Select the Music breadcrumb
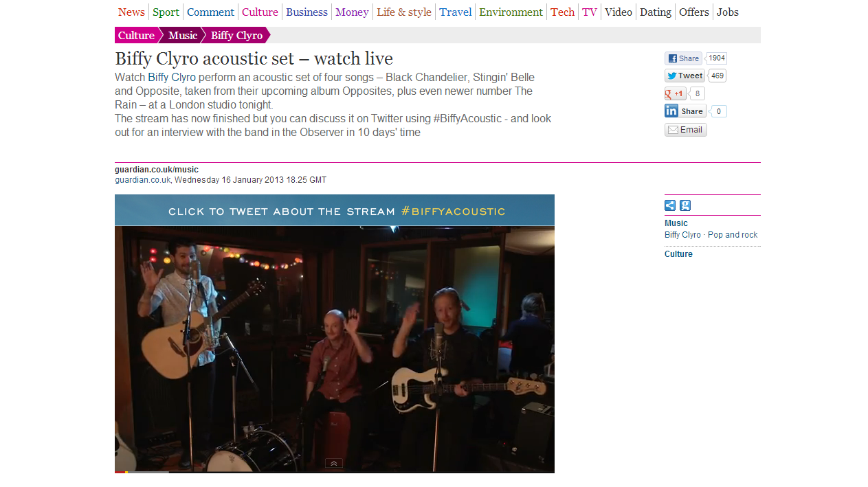This screenshot has height=487, width=868. [183, 35]
